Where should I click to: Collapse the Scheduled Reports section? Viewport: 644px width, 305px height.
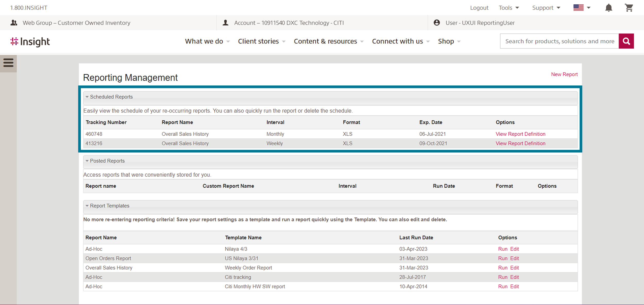pyautogui.click(x=87, y=97)
